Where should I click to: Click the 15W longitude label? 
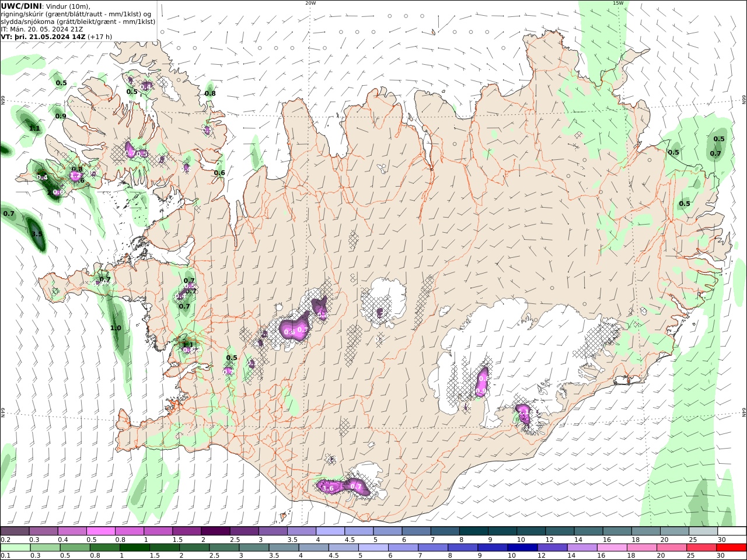[x=618, y=3]
